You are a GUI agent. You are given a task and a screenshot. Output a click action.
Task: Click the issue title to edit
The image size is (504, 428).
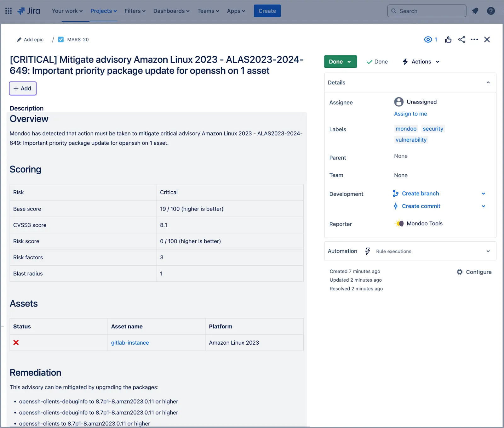point(157,65)
